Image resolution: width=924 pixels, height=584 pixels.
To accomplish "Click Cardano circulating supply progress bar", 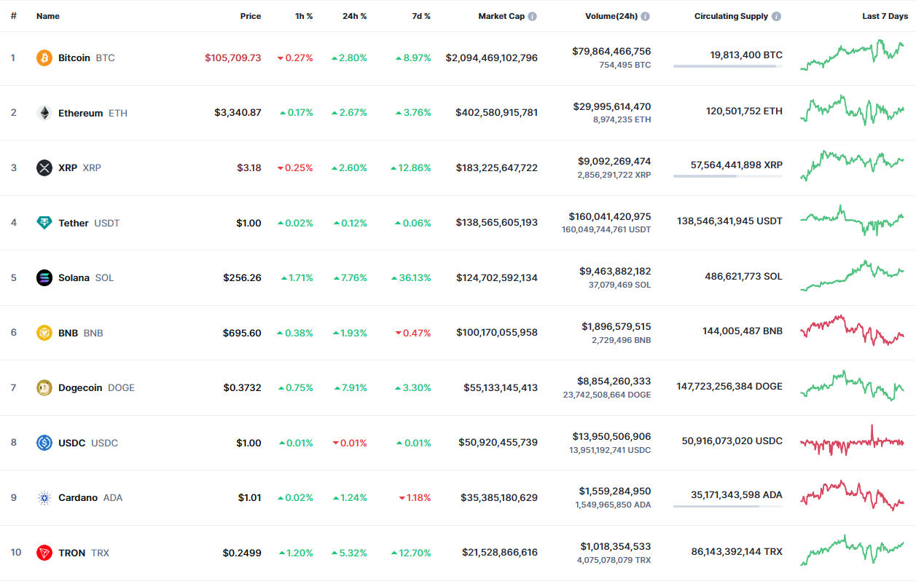I will point(728,506).
